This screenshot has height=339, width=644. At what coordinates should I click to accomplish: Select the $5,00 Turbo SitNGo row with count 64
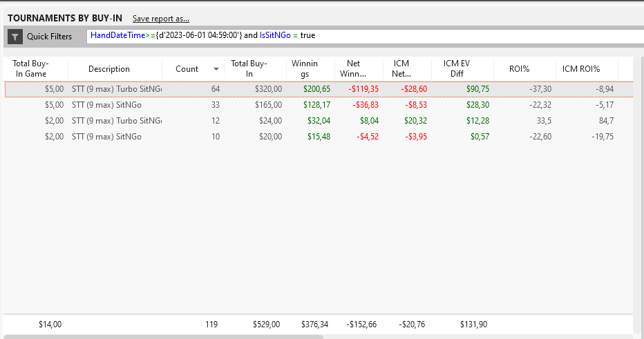[x=319, y=89]
